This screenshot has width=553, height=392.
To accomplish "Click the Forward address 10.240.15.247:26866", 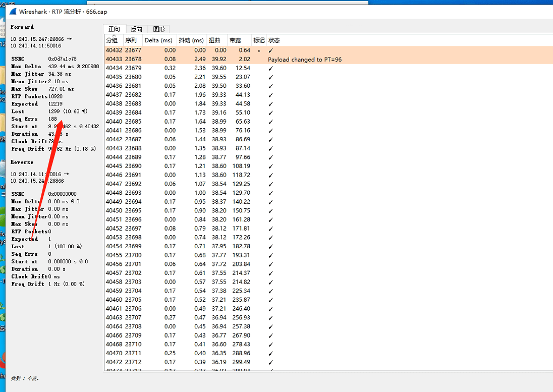I will click(x=37, y=39).
